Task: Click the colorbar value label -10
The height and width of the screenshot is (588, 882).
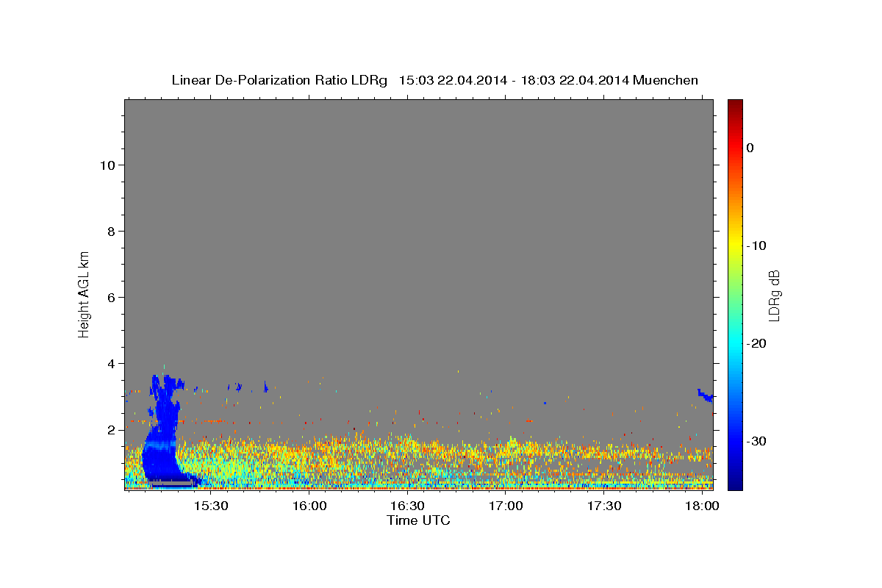Action: pos(756,245)
